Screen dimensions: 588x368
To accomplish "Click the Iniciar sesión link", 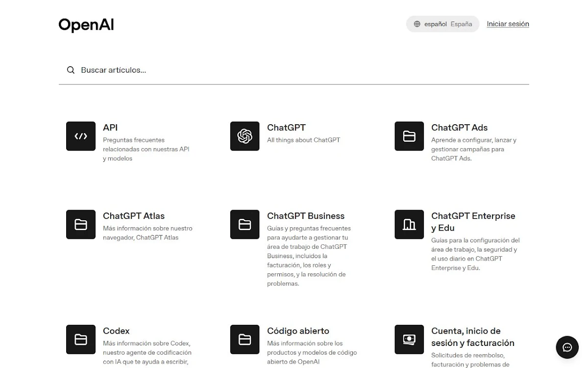I will click(x=508, y=24).
